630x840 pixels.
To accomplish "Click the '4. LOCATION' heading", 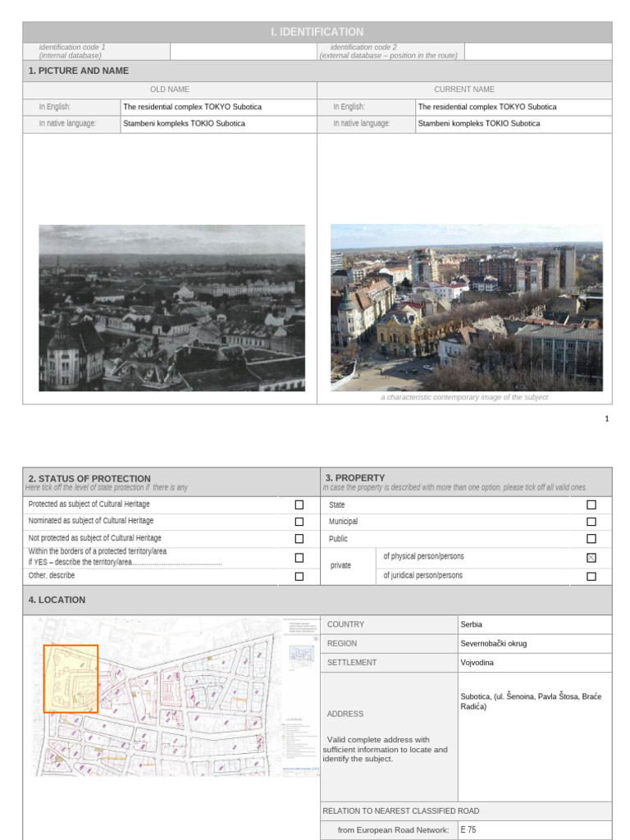I will 57,600.
